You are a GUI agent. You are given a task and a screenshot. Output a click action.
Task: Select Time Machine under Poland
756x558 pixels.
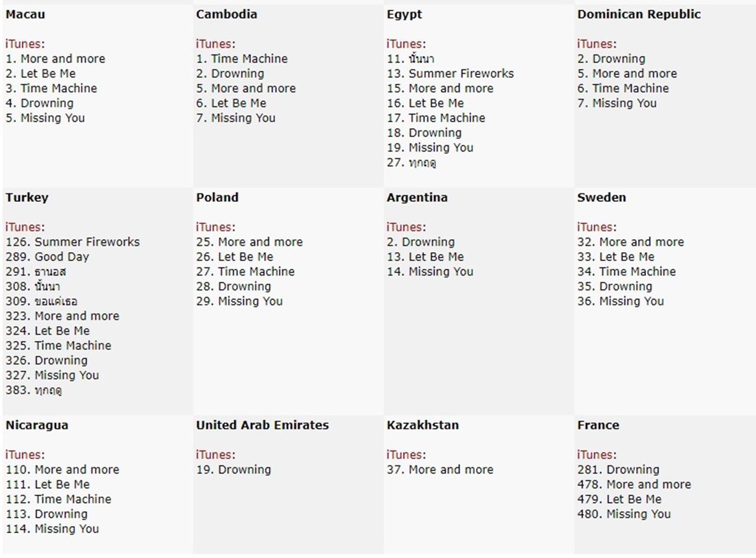(245, 272)
